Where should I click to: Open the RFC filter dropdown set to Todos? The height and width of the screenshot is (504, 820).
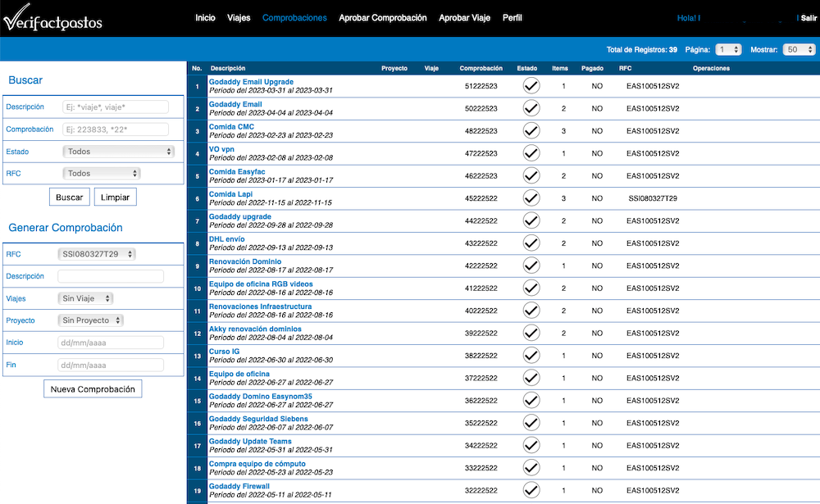pos(101,174)
